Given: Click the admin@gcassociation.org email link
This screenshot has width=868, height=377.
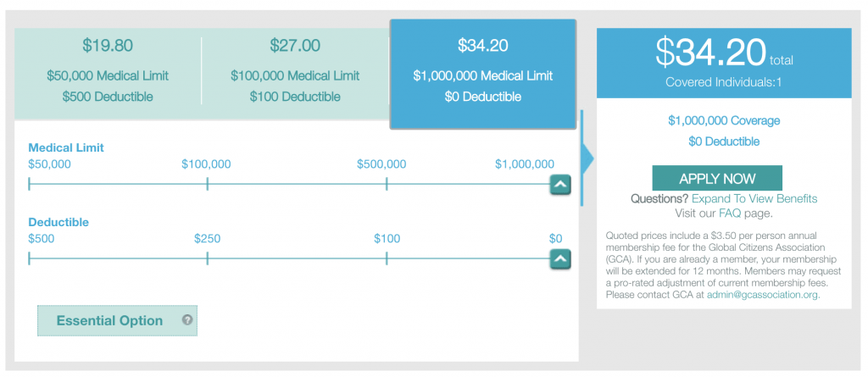Looking at the screenshot, I should pos(763,295).
